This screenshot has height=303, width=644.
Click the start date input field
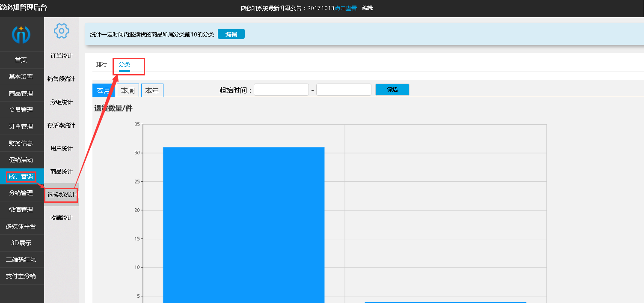pyautogui.click(x=281, y=90)
